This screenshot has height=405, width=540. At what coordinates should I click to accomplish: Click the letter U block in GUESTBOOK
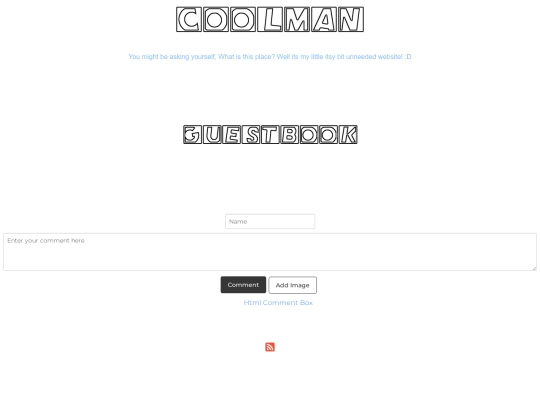tap(212, 134)
